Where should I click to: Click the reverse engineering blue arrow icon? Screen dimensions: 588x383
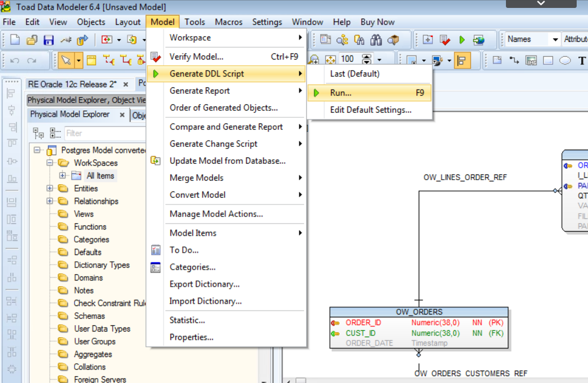pos(82,40)
